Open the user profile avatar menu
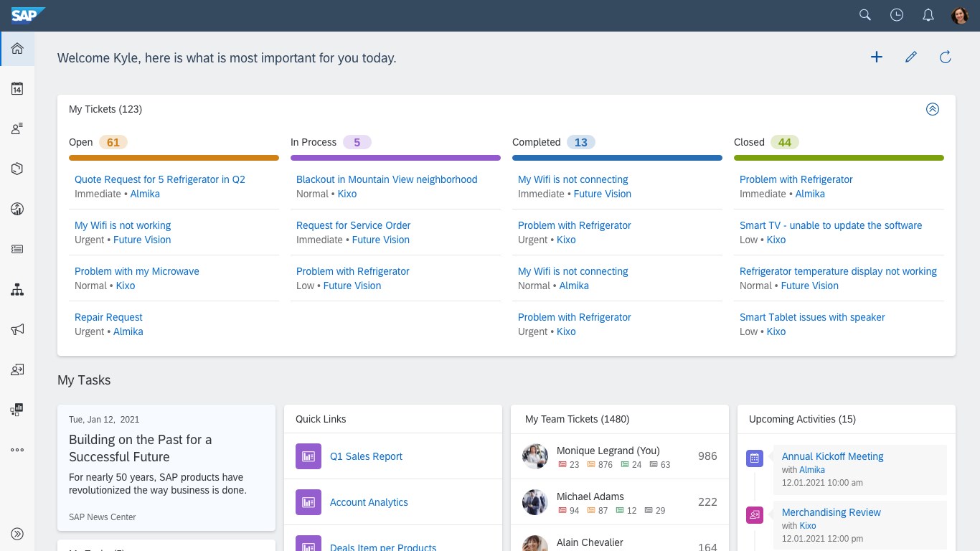 pos(960,15)
